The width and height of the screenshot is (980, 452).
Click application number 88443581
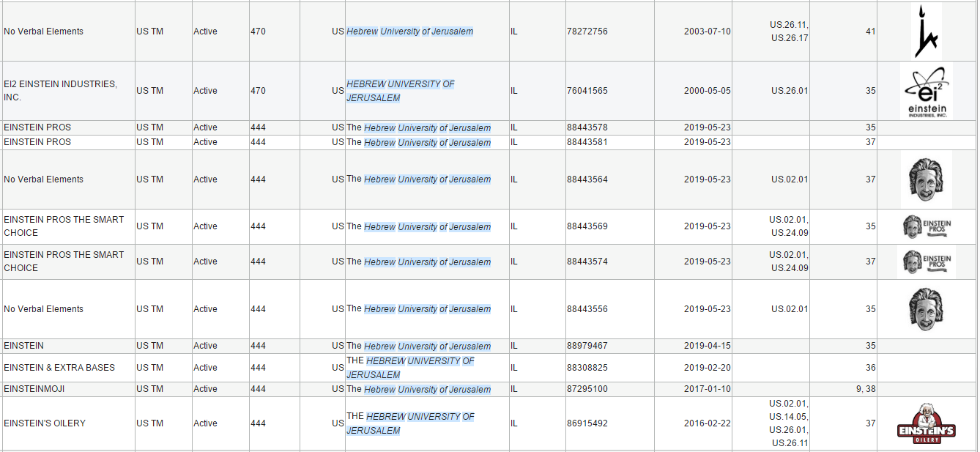pos(587,142)
